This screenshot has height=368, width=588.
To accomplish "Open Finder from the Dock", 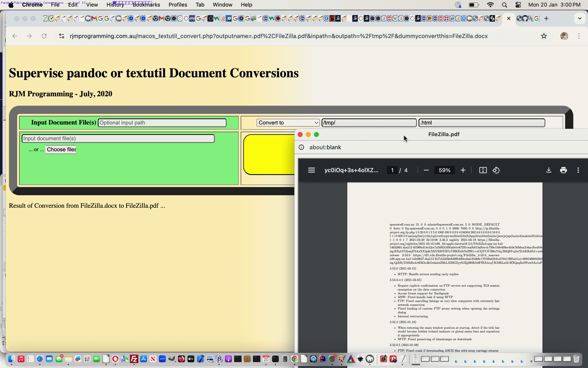I will point(11,359).
